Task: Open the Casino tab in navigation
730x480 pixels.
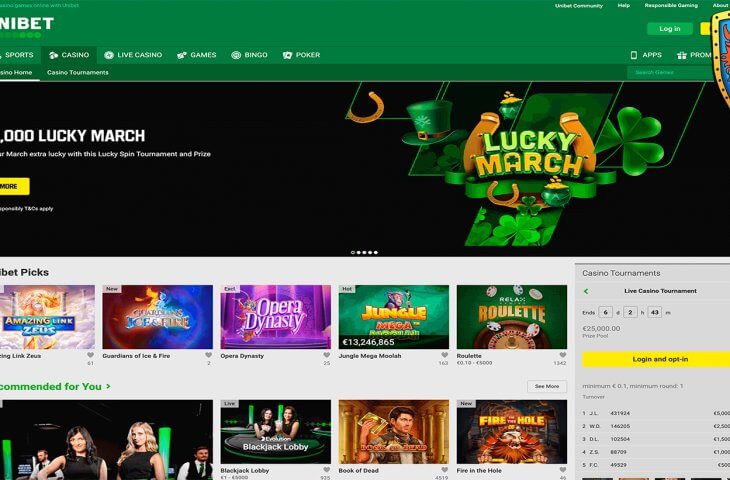Action: coord(69,55)
